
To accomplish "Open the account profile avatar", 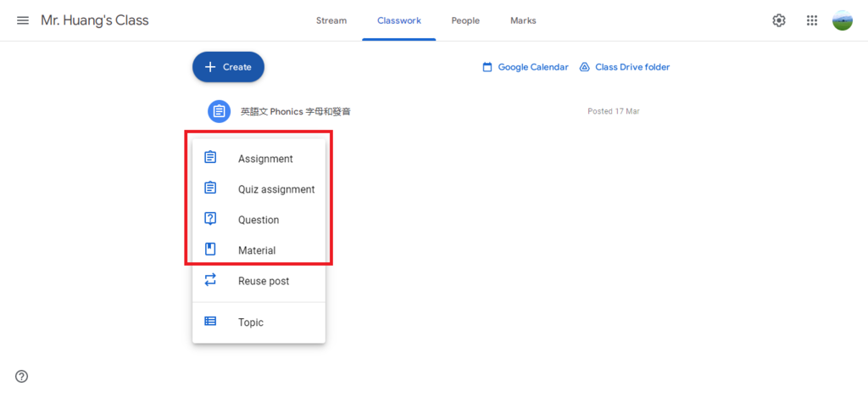I will pyautogui.click(x=843, y=20).
